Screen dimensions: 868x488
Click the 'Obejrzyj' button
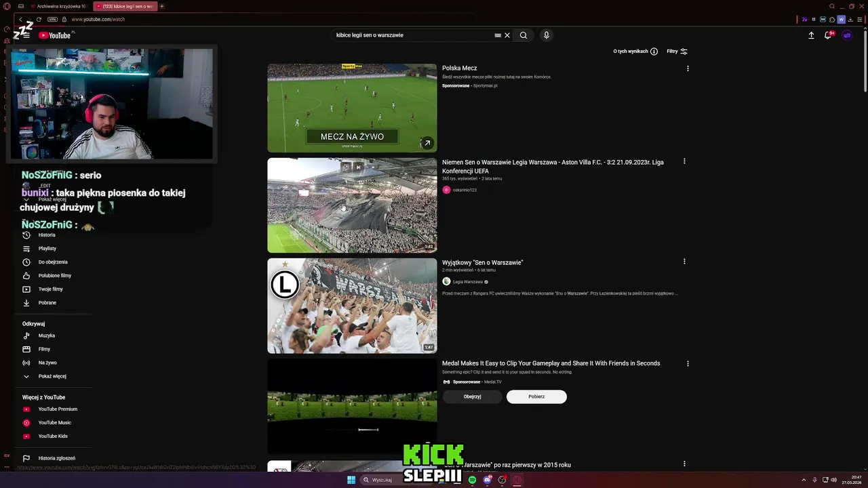tap(472, 396)
